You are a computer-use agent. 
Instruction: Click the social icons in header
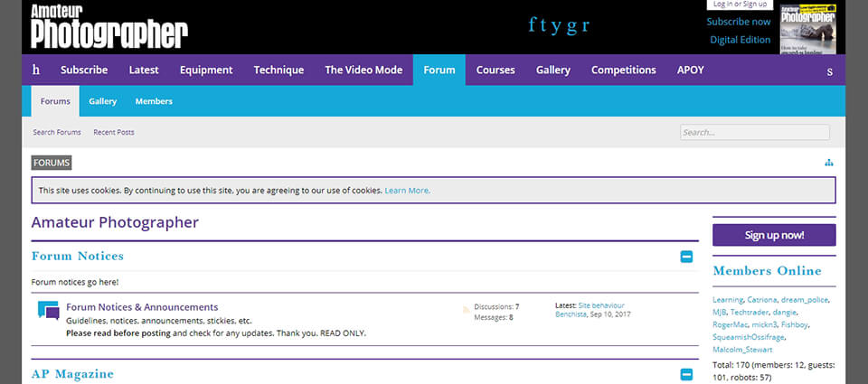click(x=558, y=24)
